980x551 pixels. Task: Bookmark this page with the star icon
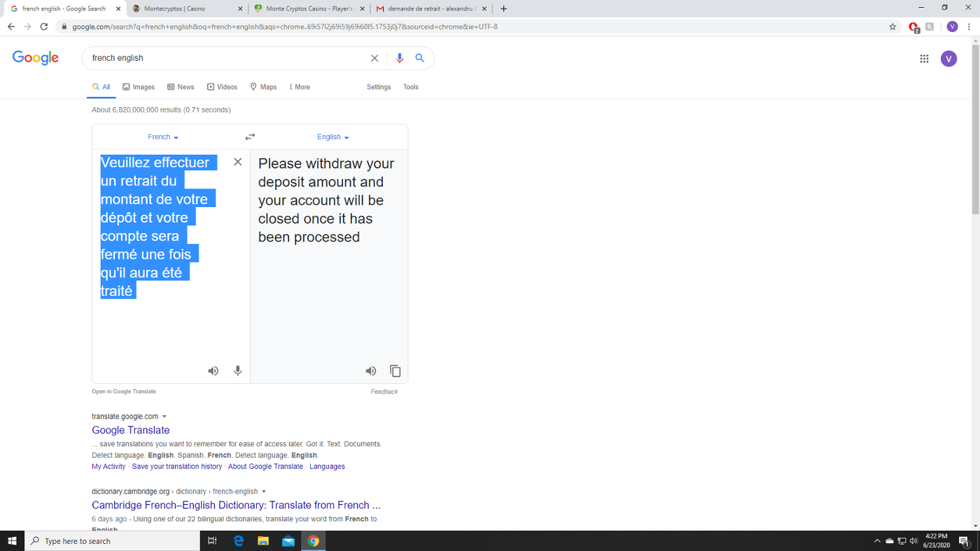pos(892,27)
